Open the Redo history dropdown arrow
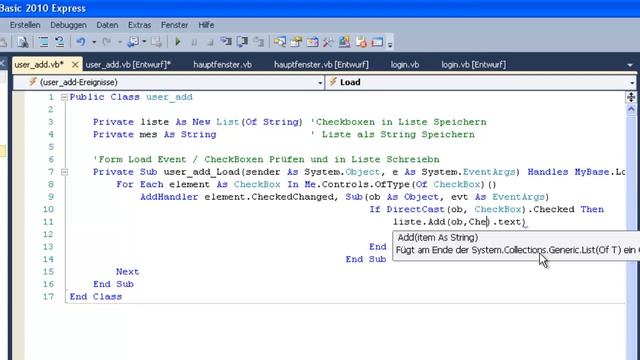The image size is (640, 360). (x=120, y=42)
